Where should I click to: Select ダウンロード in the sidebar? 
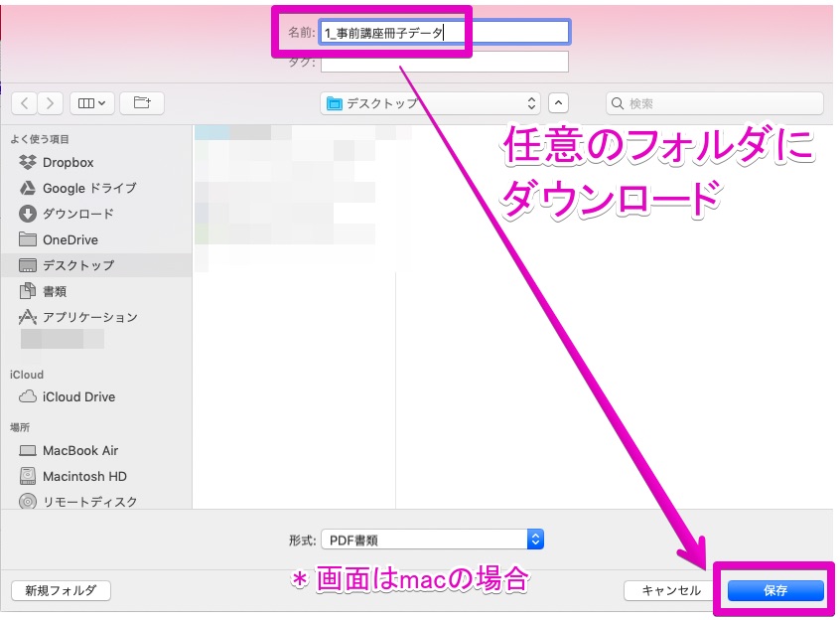[96, 214]
